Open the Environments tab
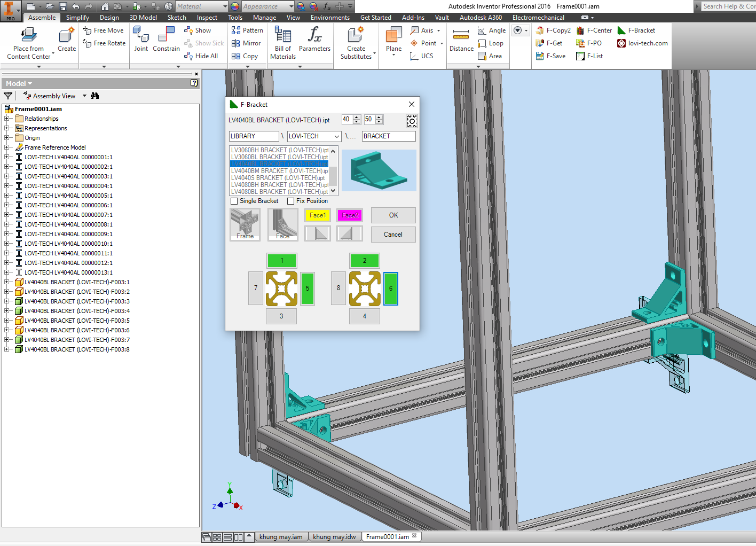The height and width of the screenshot is (546, 756). coord(330,18)
